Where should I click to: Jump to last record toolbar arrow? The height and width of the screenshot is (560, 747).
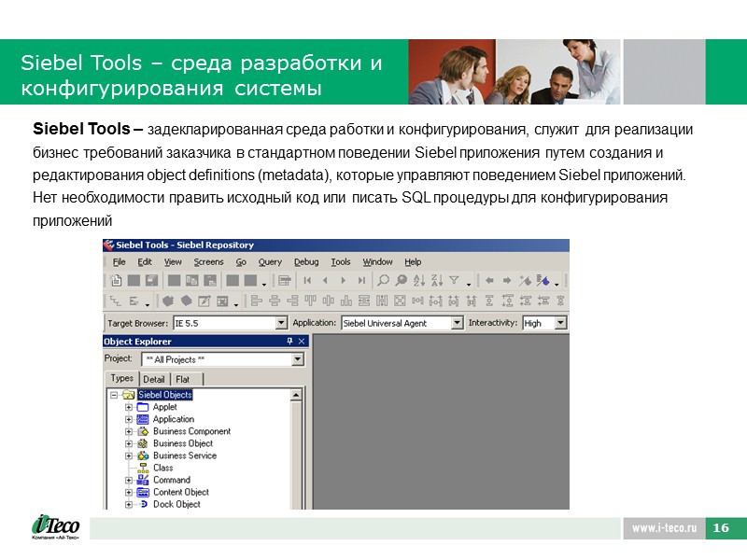coord(361,281)
